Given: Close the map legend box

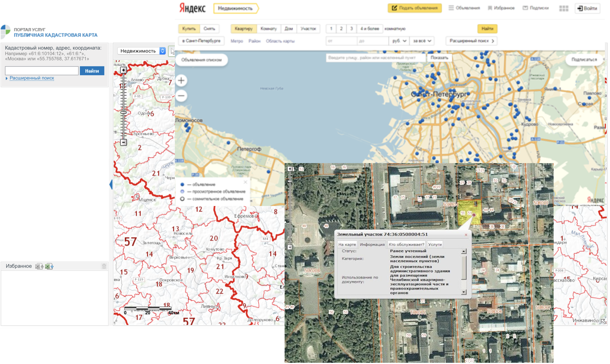Looking at the screenshot, I should 245,182.
